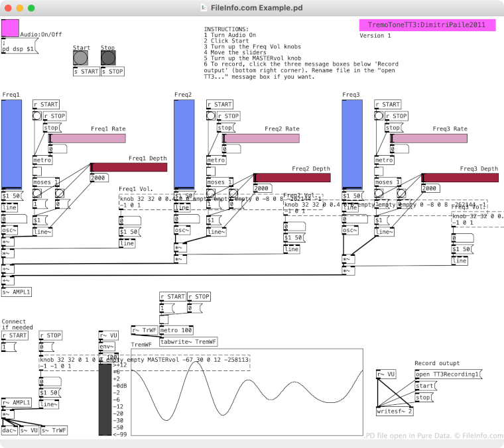This screenshot has height=448, width=504.
Task: Click the Freq3 'stop' message box
Action: point(394,128)
